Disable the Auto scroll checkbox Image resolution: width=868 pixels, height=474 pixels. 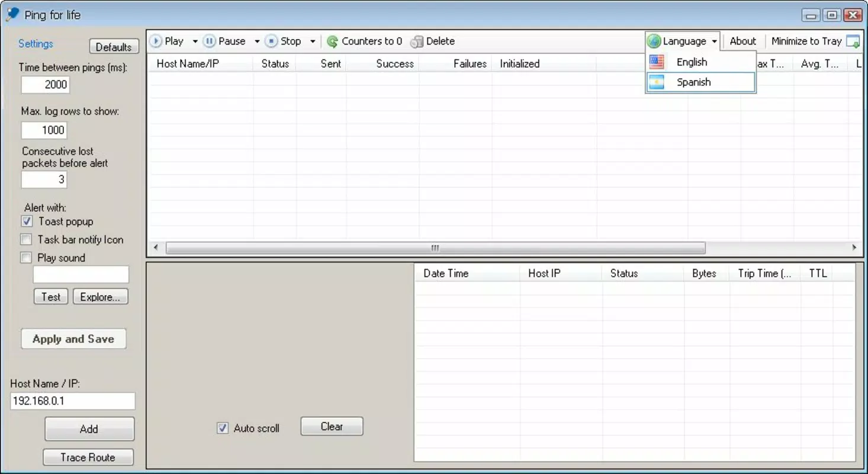pos(223,428)
